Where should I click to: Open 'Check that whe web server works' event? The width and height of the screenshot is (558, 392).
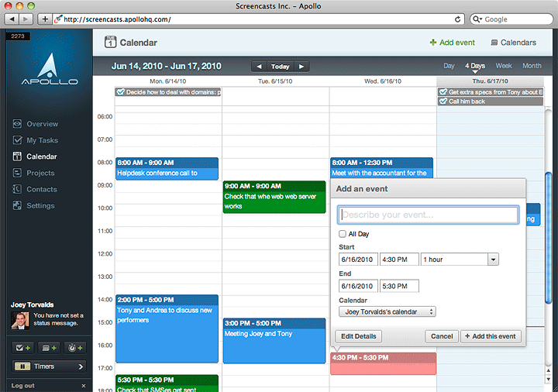[x=274, y=197]
